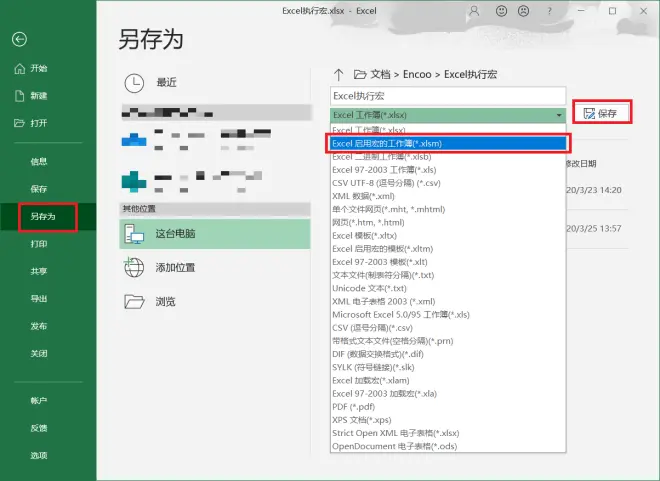Screen dimensions: 660x481
Task: Select XML 电子表格 2003 (*.xml)
Action: (448, 301)
